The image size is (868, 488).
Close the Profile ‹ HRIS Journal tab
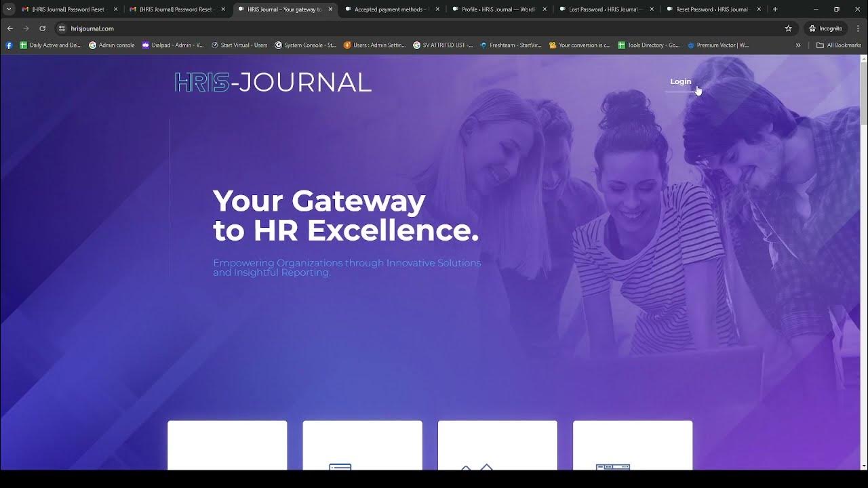pyautogui.click(x=545, y=9)
